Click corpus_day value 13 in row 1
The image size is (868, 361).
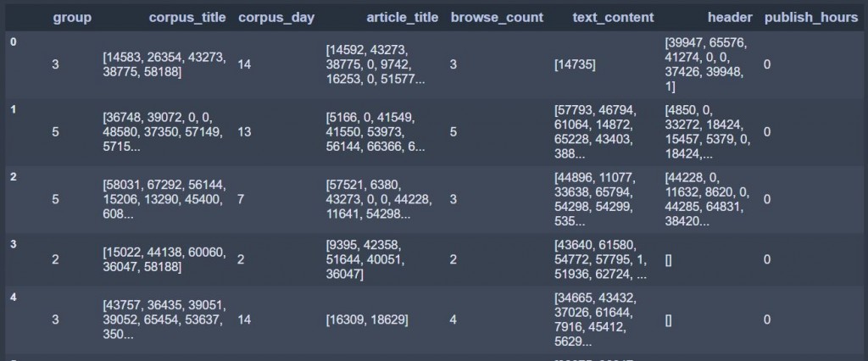point(244,132)
